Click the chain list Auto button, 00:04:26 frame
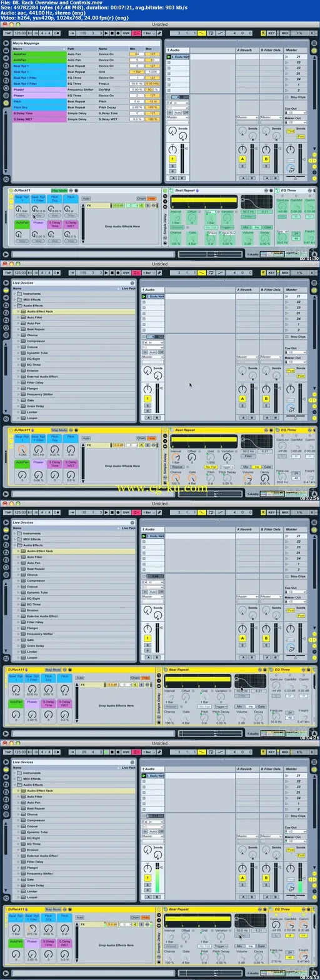Image resolution: width=320 pixels, height=980 pixels. click(x=79, y=677)
